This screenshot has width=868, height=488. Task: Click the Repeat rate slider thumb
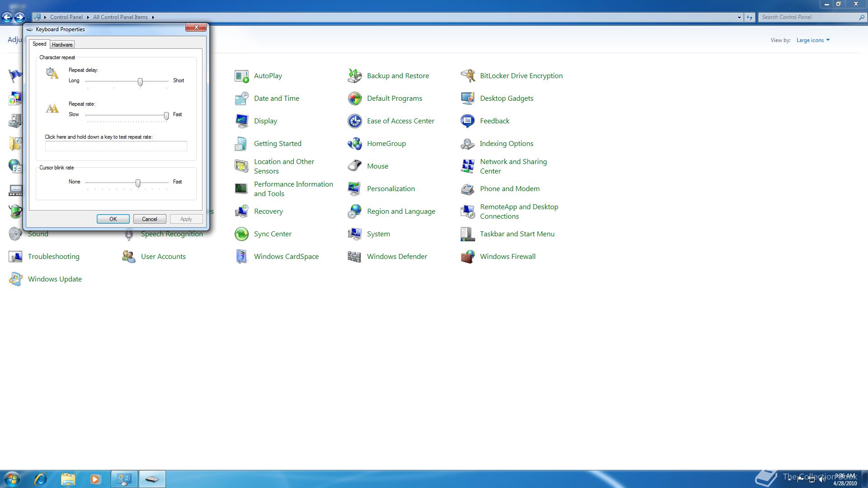click(x=166, y=116)
